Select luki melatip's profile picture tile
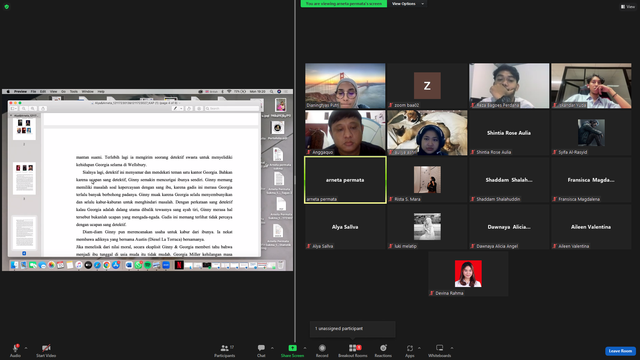Image resolution: width=640 pixels, height=360 pixels. [427, 227]
